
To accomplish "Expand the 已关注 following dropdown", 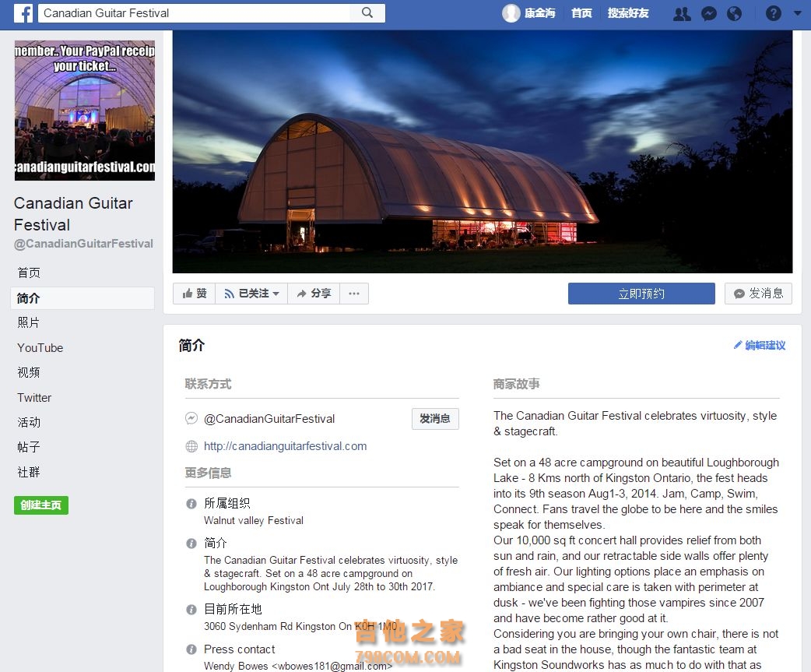I will coord(251,294).
